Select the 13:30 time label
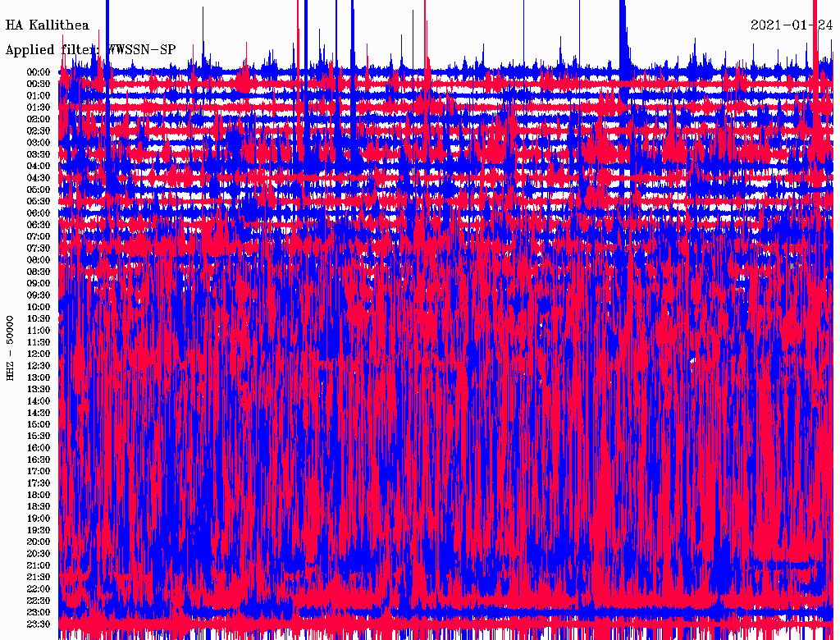This screenshot has width=840, height=640. click(x=39, y=389)
